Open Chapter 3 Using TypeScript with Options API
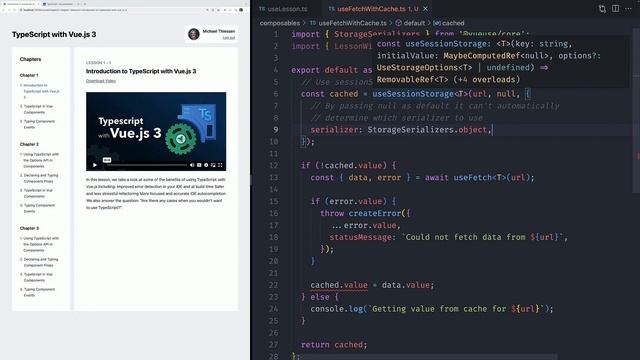Image resolution: width=640 pixels, height=360 pixels. tap(40, 244)
